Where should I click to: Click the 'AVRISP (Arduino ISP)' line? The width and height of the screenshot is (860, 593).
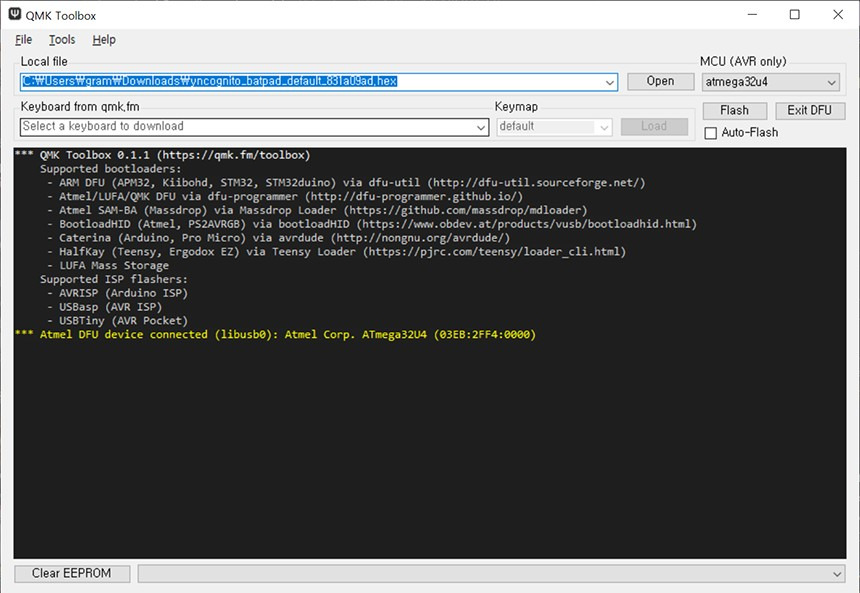click(117, 293)
